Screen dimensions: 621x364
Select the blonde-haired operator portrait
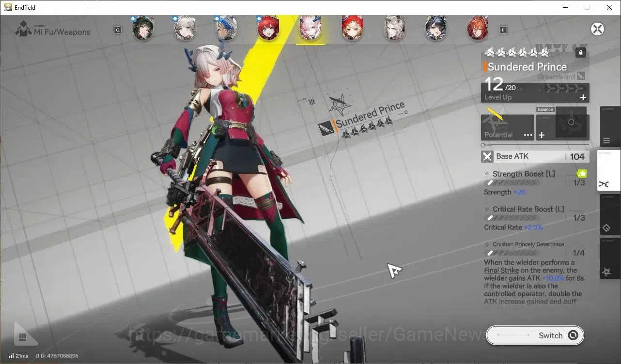(x=185, y=28)
